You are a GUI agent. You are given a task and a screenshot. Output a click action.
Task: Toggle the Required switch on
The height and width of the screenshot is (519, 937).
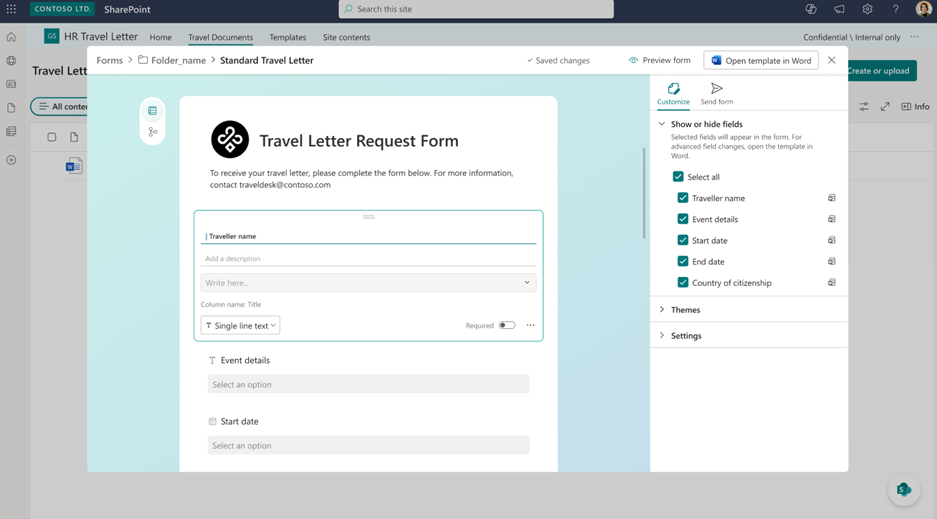click(507, 325)
